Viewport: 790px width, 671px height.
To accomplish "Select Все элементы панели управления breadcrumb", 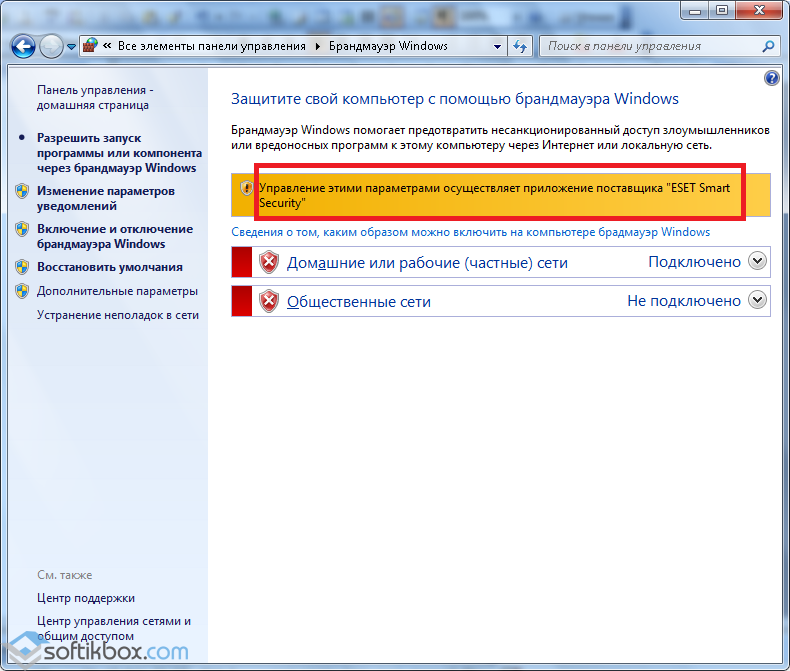I will click(x=211, y=46).
